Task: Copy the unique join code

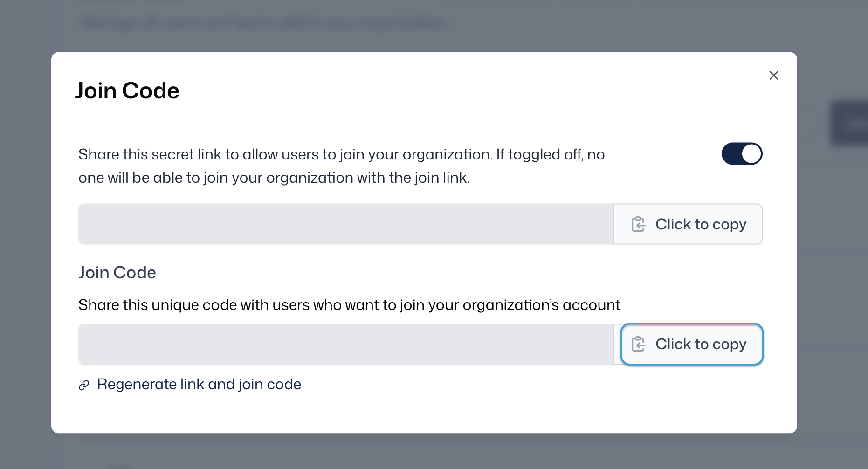Action: click(691, 344)
